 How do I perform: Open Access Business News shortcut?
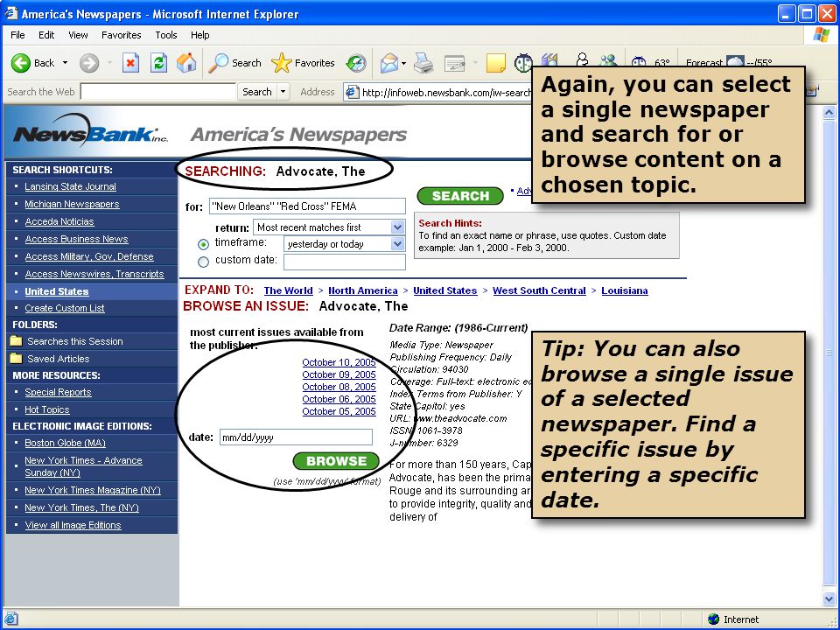click(77, 239)
